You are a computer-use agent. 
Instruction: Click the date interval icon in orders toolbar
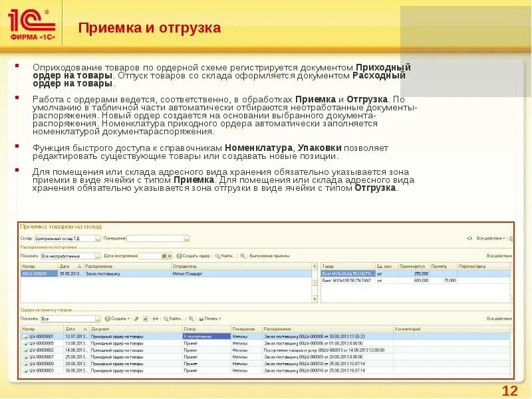click(156, 319)
